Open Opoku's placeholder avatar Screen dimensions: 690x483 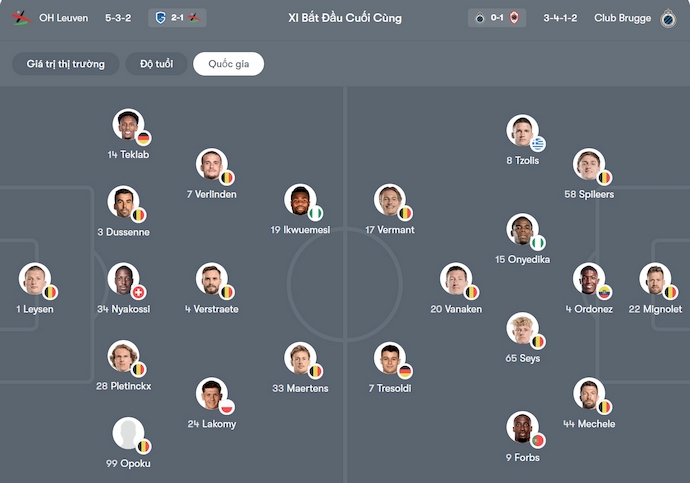[x=127, y=433]
